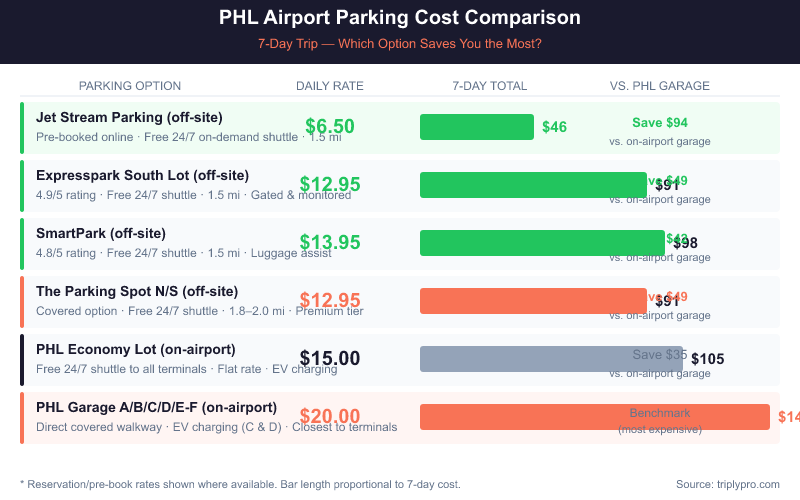Image resolution: width=800 pixels, height=500 pixels.
Task: Click the VS. PHL GARAGE column header
Action: click(x=659, y=86)
